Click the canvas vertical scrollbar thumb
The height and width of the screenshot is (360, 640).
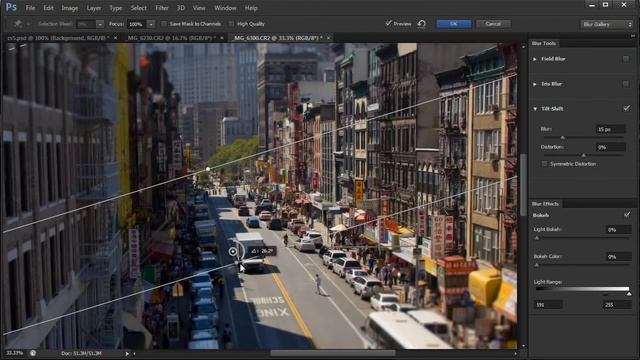click(x=523, y=184)
